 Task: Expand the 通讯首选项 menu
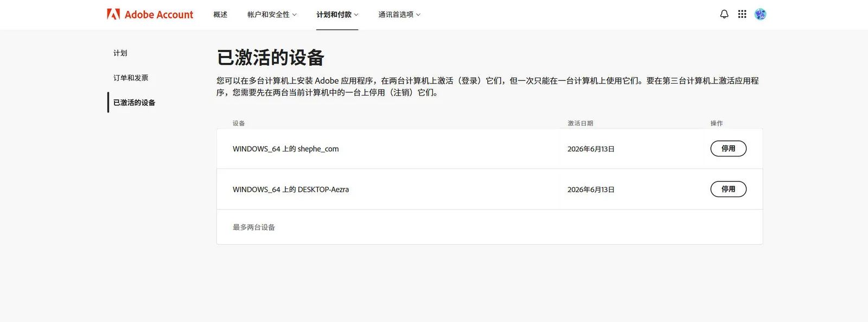tap(399, 15)
